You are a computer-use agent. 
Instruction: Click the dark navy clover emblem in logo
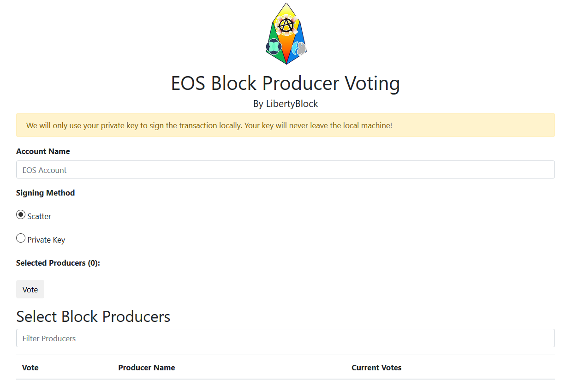coord(273,47)
